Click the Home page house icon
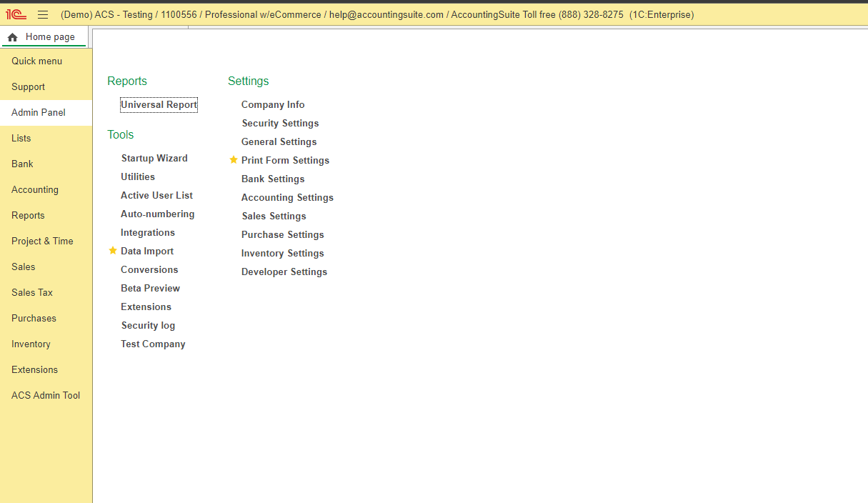The height and width of the screenshot is (503, 868). [13, 37]
